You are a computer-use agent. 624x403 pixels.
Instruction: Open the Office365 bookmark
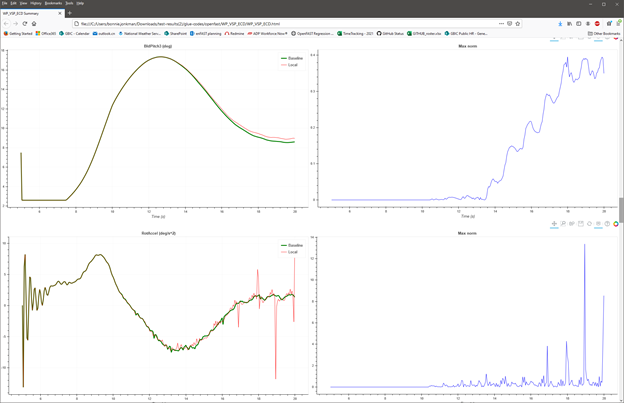pos(46,34)
